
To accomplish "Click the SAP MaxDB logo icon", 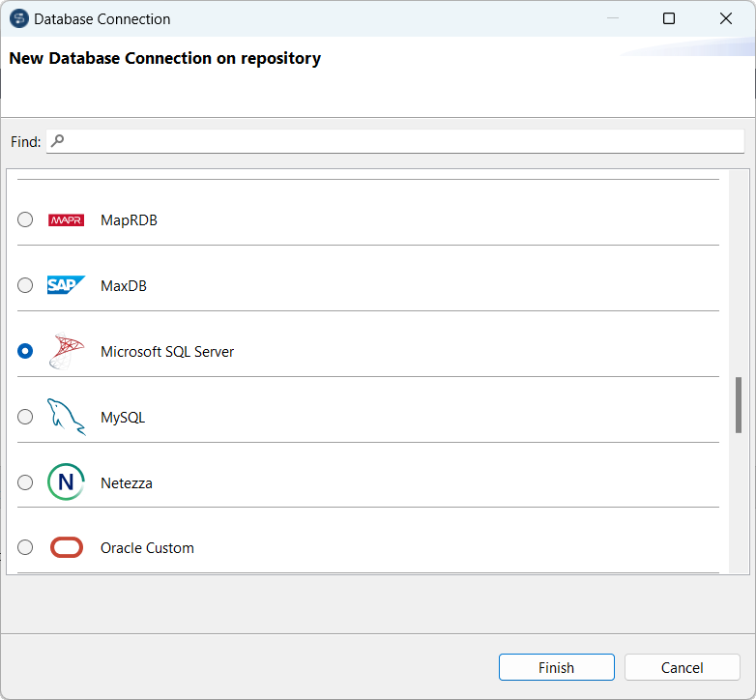I will coord(66,285).
